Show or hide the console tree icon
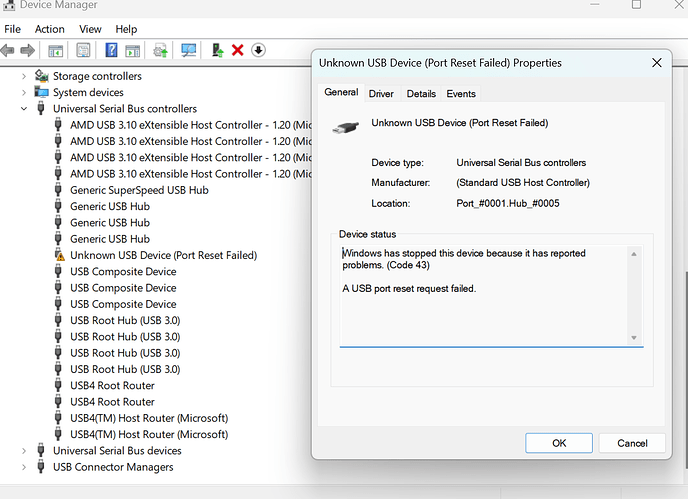Screen dimensions: 688x499 pos(55,50)
